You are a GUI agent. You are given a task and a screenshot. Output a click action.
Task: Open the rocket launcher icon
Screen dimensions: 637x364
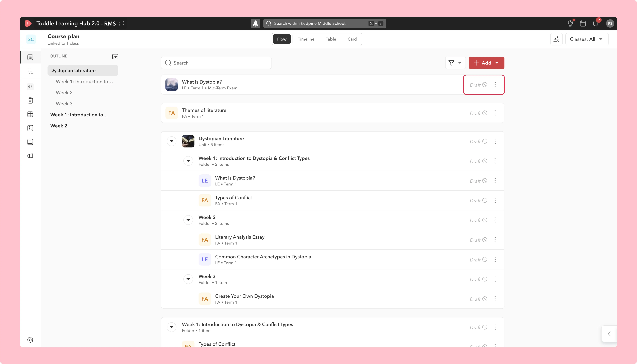pyautogui.click(x=255, y=24)
